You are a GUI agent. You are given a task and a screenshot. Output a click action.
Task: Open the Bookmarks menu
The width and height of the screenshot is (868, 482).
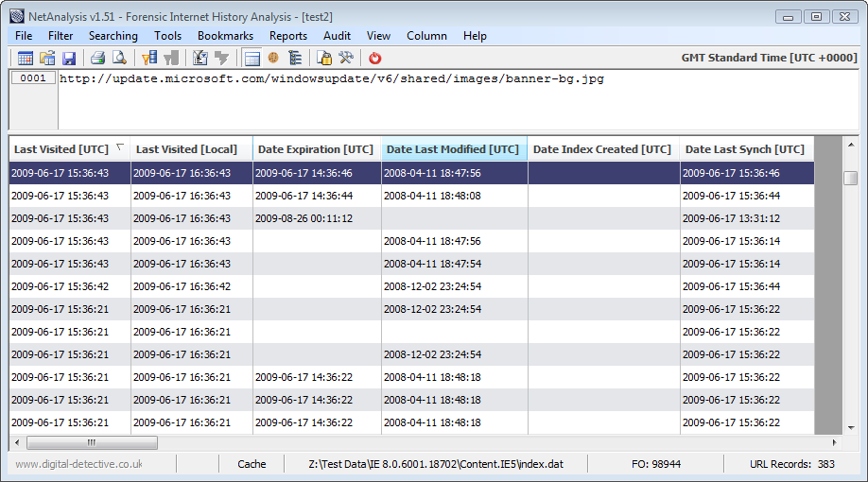[225, 36]
